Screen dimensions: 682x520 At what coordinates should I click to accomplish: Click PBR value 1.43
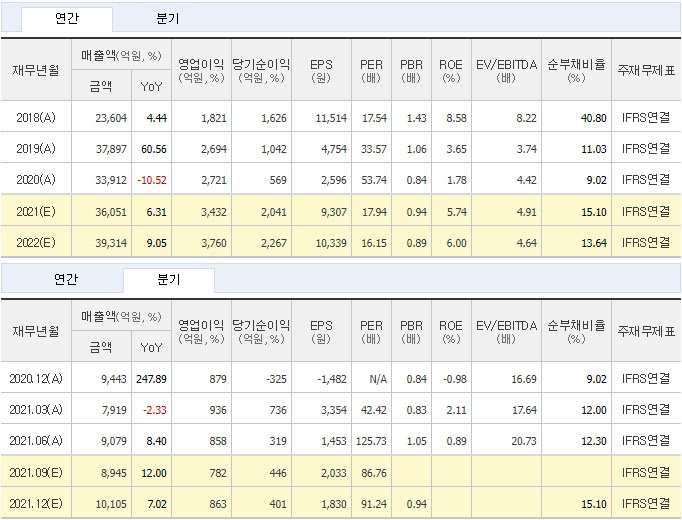[417, 118]
